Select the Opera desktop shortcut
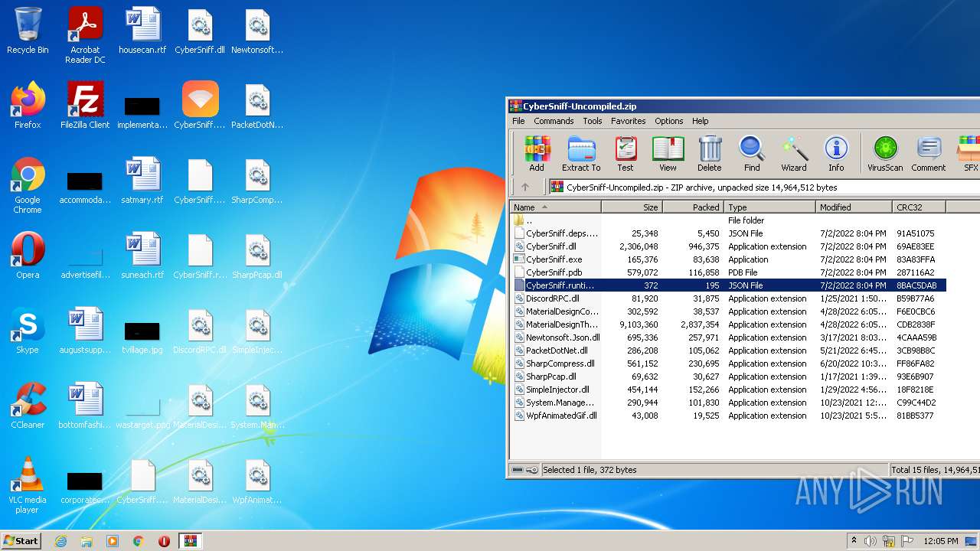980x551 pixels. pos(28,256)
